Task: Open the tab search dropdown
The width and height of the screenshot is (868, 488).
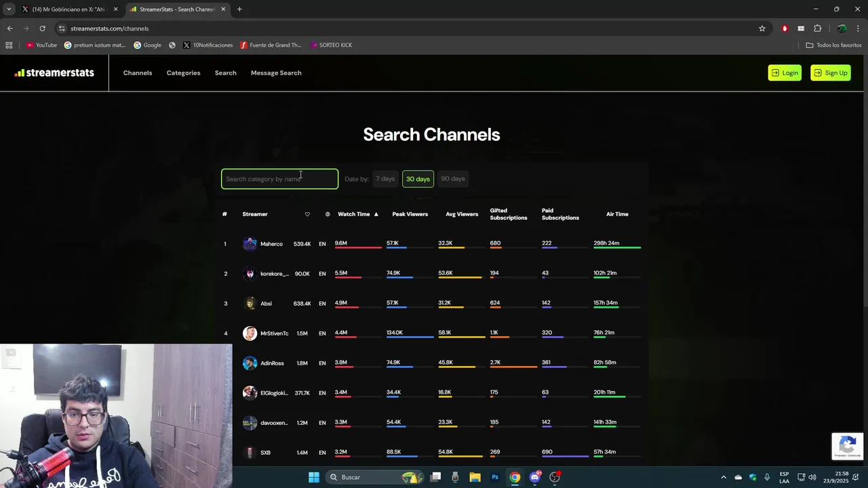Action: [9, 9]
